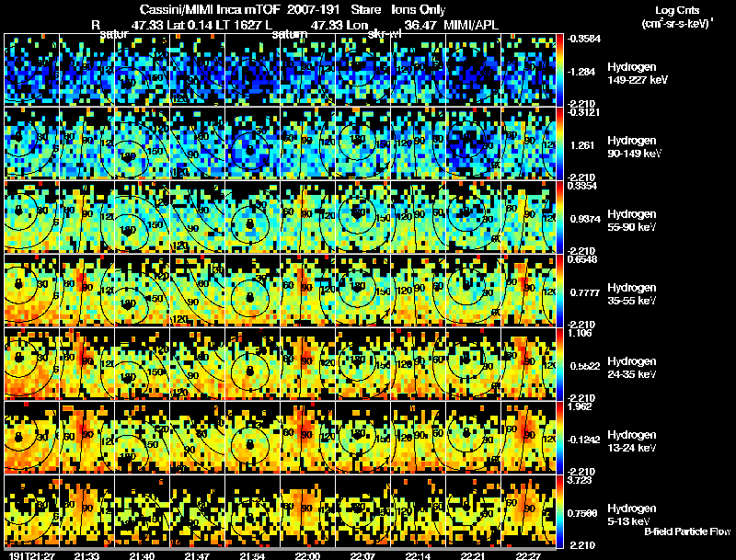
Task: Click the Hydrogen 5-13 keV row label
Action: pos(632,515)
